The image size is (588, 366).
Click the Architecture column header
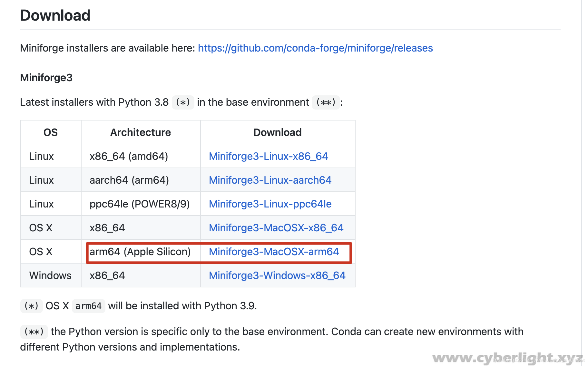pos(141,132)
